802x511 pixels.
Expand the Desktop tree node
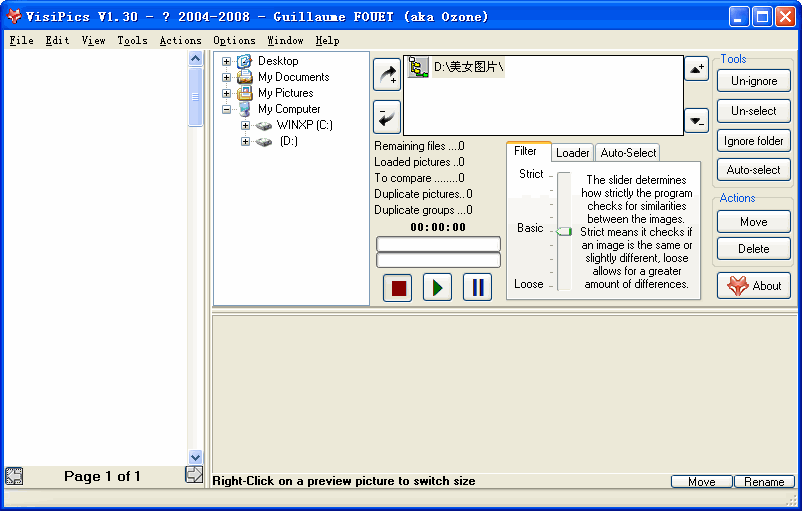pos(227,61)
